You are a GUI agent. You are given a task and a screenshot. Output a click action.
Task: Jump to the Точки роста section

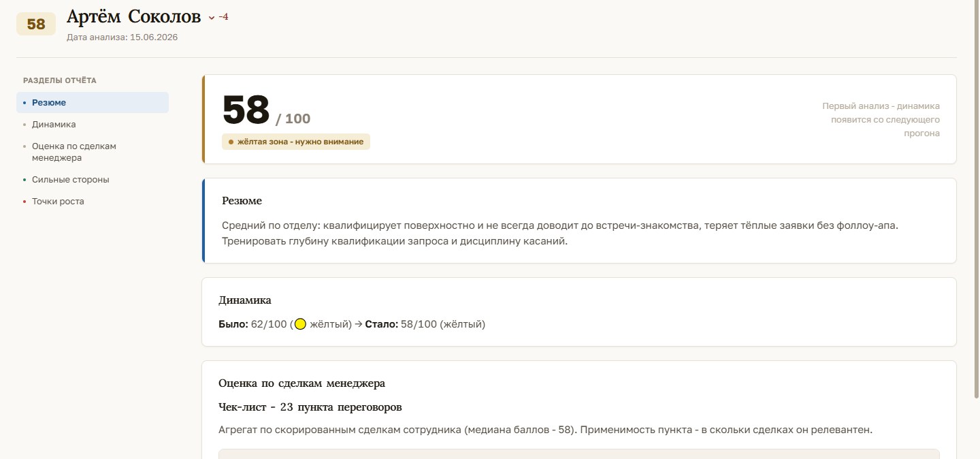(58, 202)
